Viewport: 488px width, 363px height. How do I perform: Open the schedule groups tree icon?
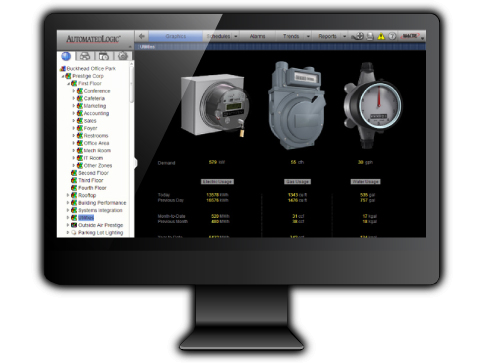coord(104,56)
